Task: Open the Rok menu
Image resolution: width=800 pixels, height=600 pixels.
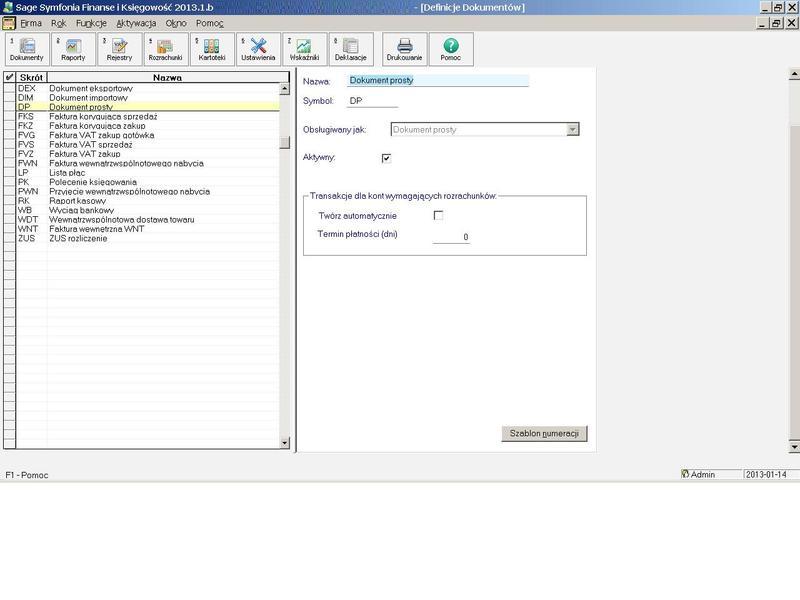Action: 59,23
